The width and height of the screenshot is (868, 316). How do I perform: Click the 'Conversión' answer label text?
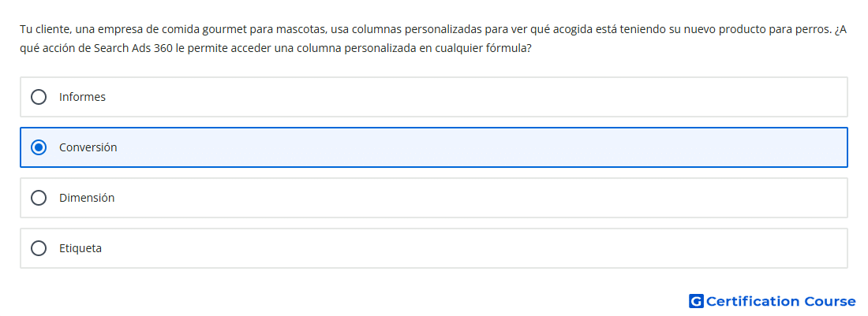coord(88,147)
